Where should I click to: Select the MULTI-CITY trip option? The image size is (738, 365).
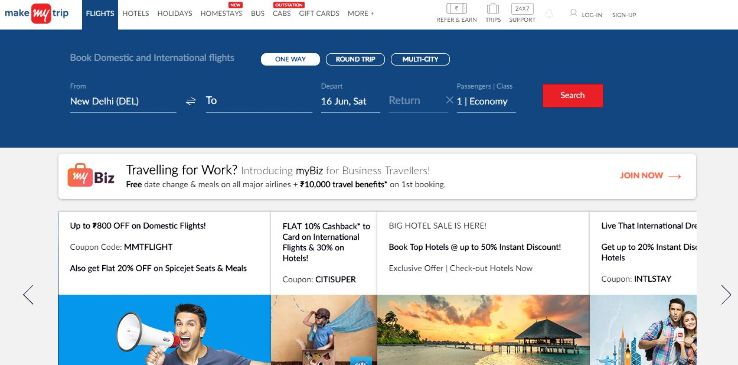tap(420, 59)
